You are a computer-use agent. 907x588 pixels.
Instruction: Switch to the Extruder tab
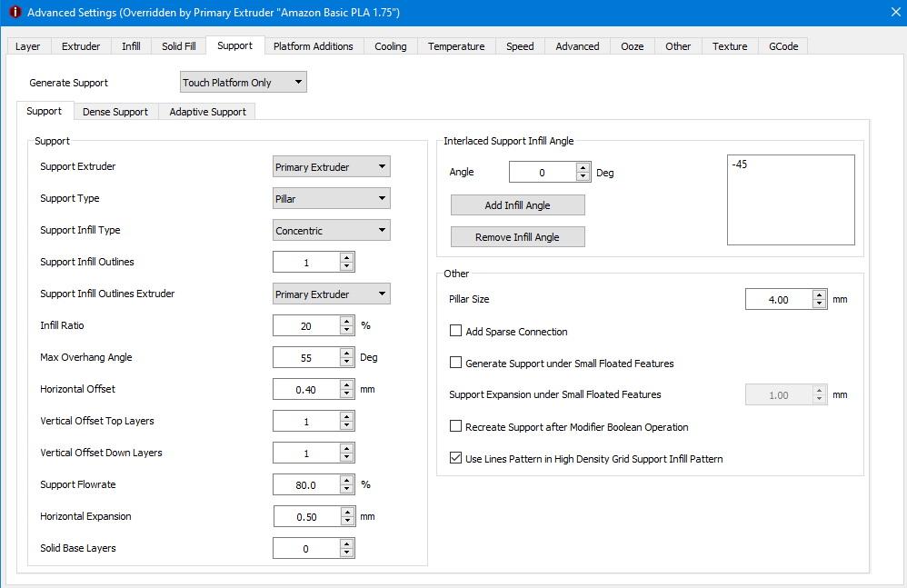[81, 46]
